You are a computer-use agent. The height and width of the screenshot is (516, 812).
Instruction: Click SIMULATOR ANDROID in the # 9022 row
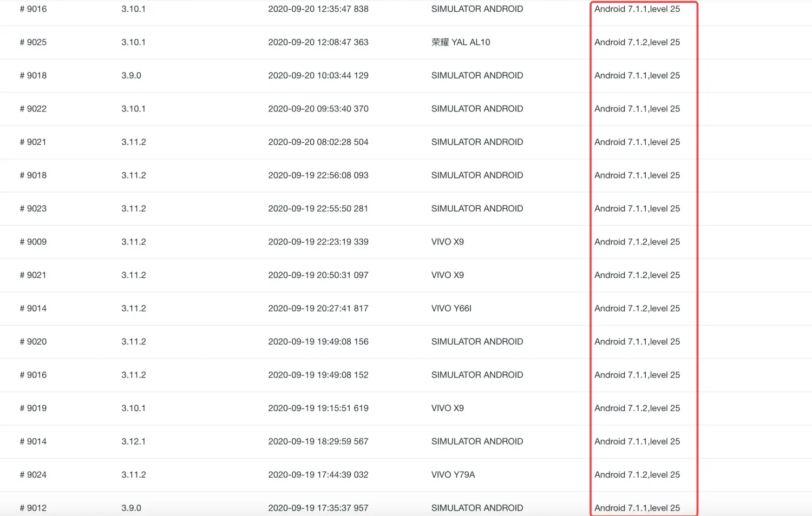pyautogui.click(x=477, y=109)
